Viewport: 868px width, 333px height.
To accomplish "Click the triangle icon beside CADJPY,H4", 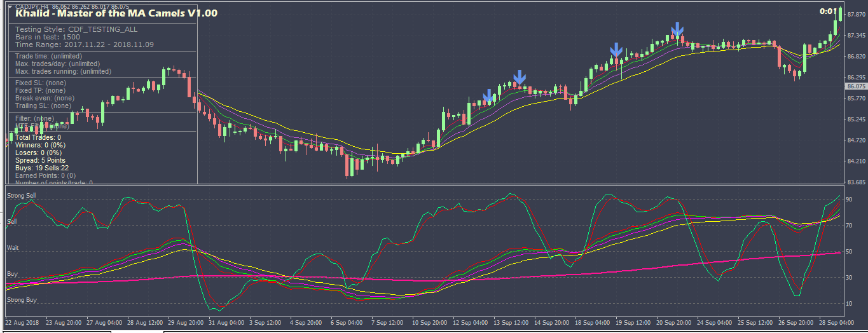I will [10, 6].
